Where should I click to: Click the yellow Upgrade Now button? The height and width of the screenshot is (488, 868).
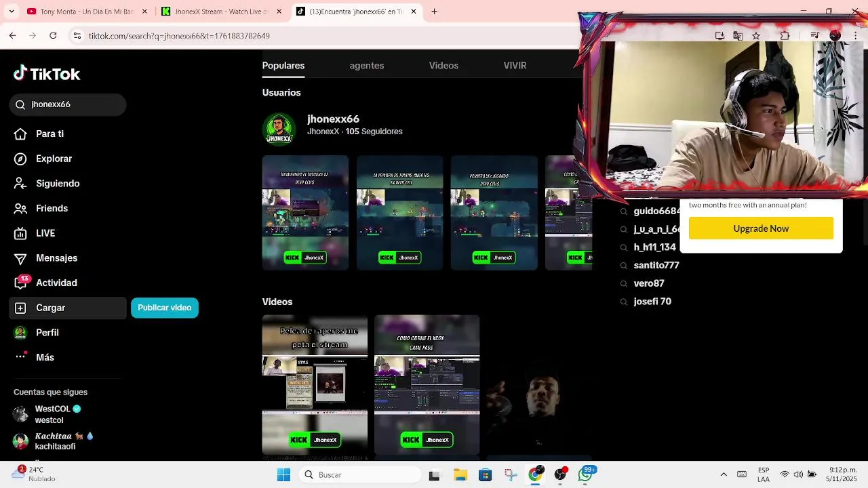pyautogui.click(x=761, y=228)
